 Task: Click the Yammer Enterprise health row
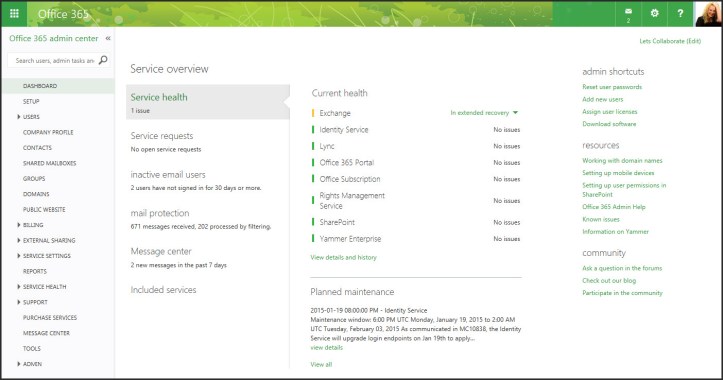pyautogui.click(x=350, y=239)
